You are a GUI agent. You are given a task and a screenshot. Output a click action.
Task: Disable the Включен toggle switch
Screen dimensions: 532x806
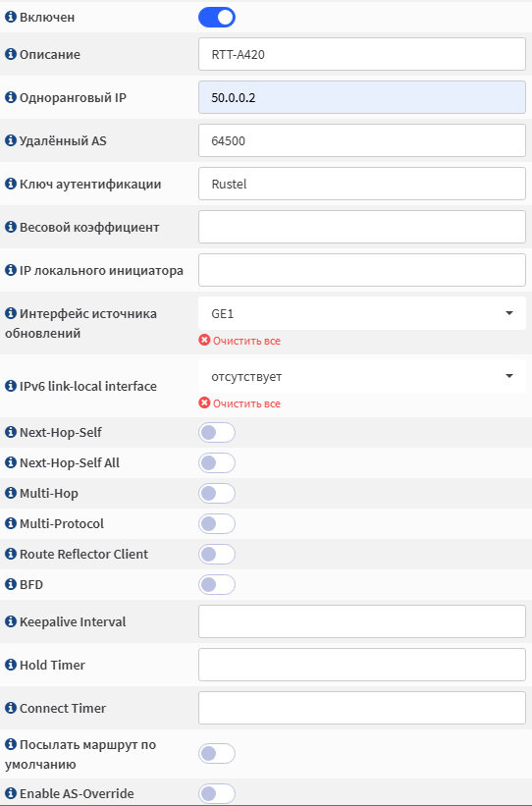coord(217,17)
